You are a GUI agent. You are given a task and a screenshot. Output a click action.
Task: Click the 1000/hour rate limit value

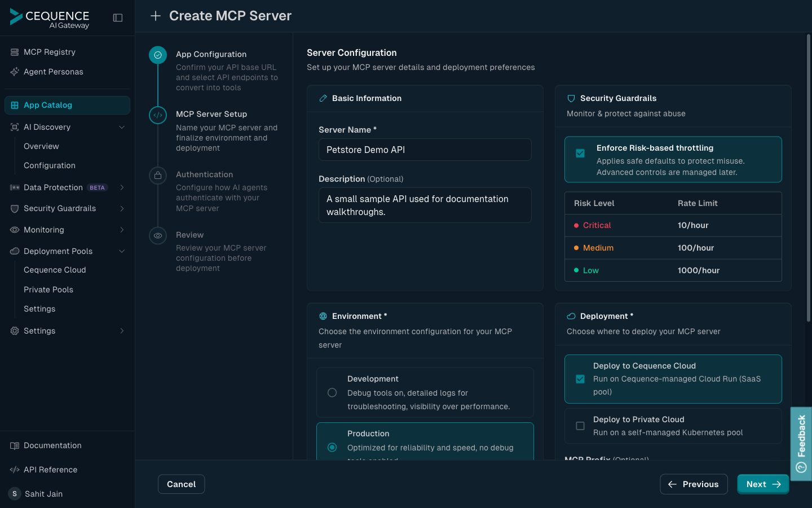tap(699, 270)
